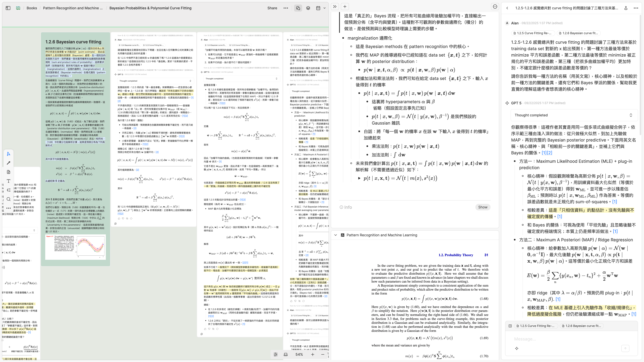Select the text tool in the canvas toolbar

tap(9, 181)
